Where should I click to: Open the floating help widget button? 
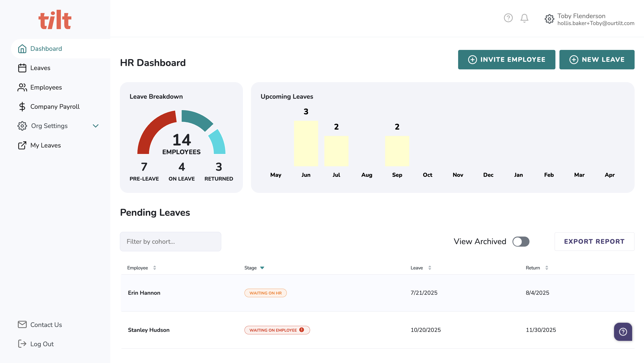pyautogui.click(x=623, y=332)
